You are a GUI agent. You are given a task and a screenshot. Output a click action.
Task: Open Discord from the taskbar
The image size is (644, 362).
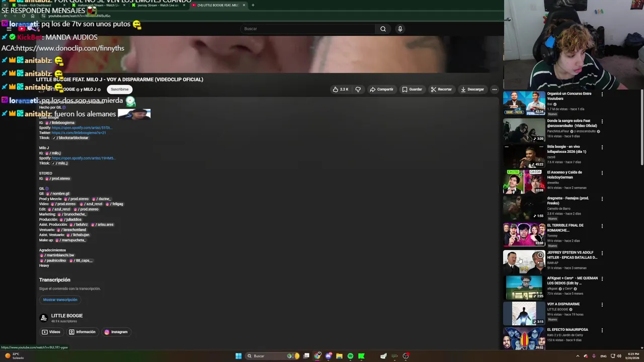[329, 356]
